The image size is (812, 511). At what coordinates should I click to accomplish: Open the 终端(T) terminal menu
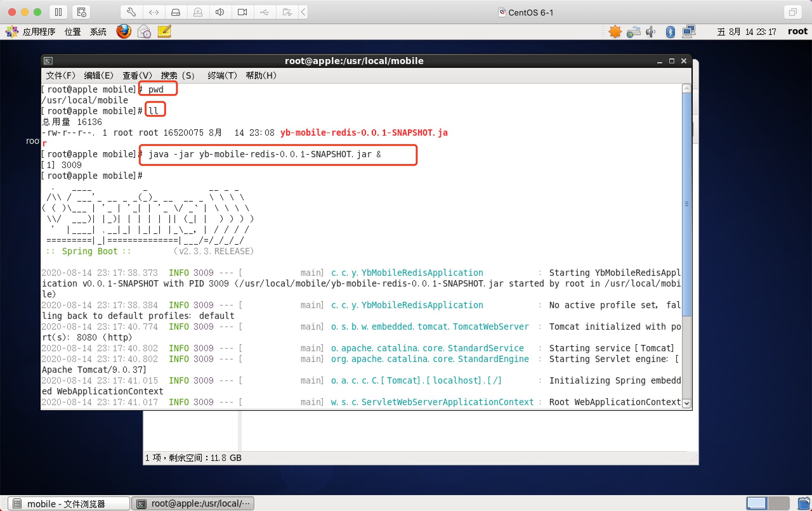(222, 75)
